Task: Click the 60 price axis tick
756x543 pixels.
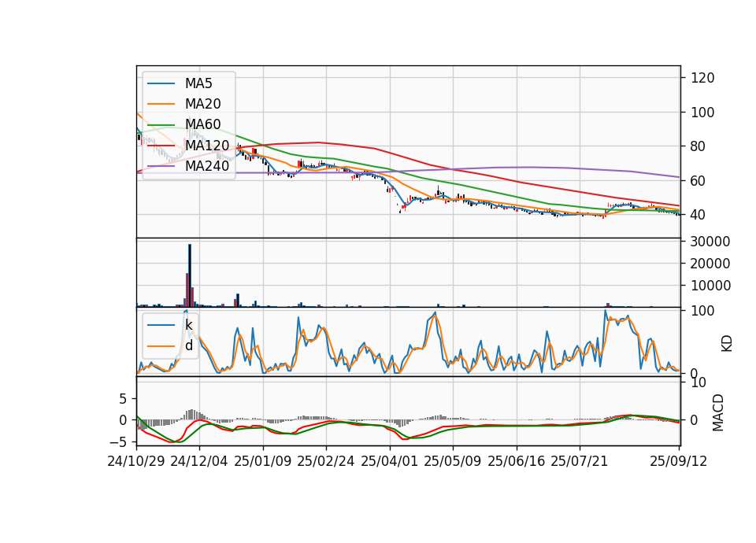Action: pyautogui.click(x=699, y=181)
